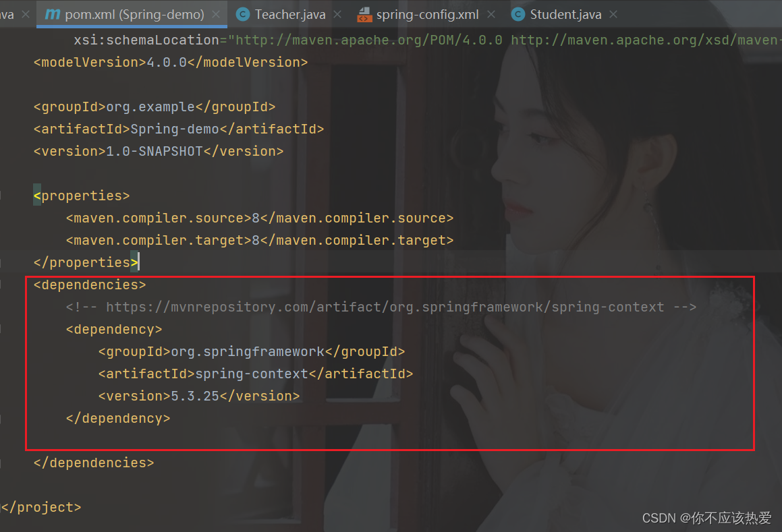This screenshot has height=532, width=782.
Task: Click the closing </project> tag
Action: click(41, 507)
